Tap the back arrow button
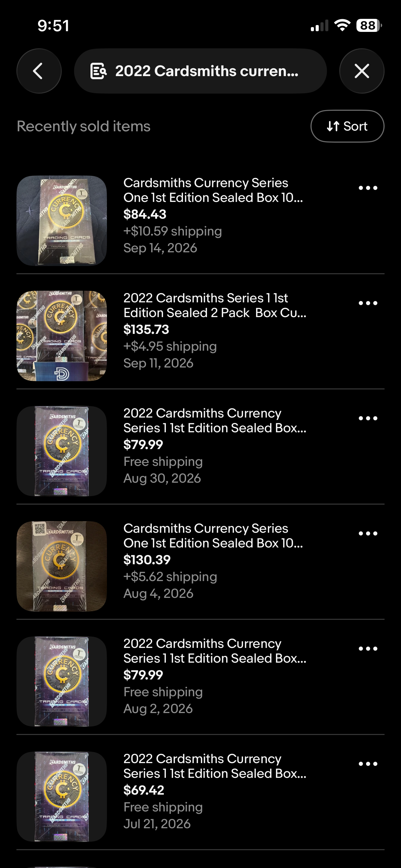The image size is (401, 868). 39,71
